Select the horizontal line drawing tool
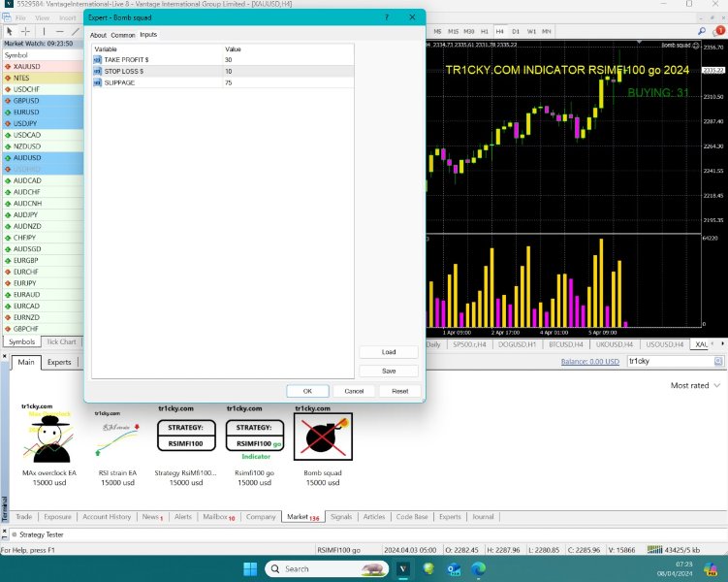 (59, 31)
